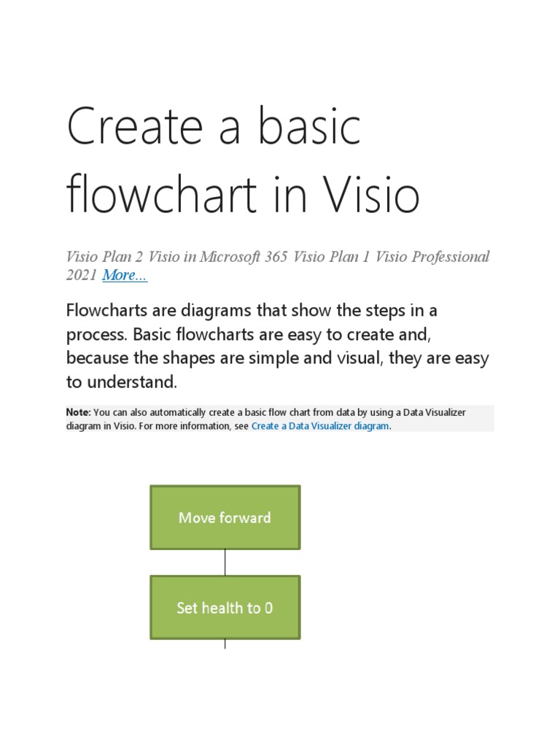The image size is (560, 747).
Task: Open the "Create a Data Visualizer diagram" link
Action: [320, 426]
